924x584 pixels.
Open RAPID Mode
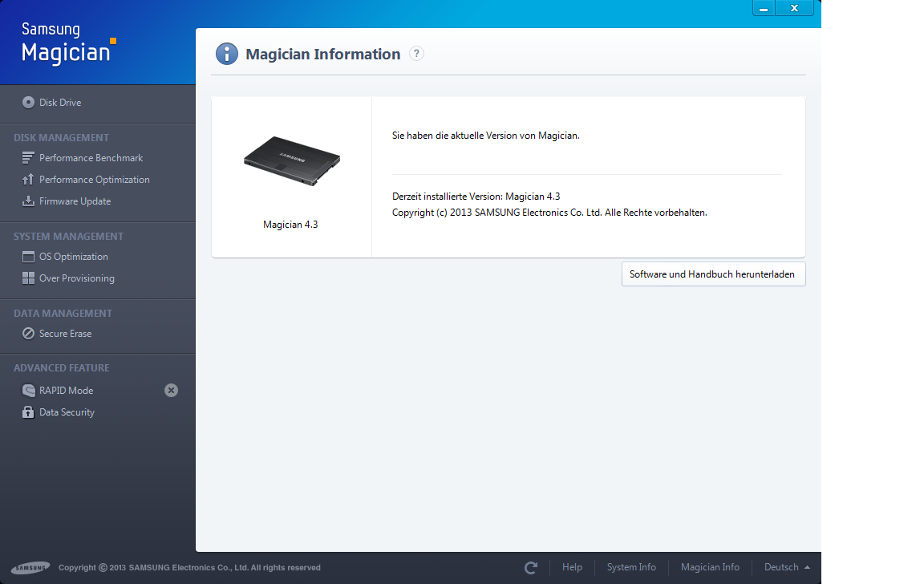click(x=66, y=391)
